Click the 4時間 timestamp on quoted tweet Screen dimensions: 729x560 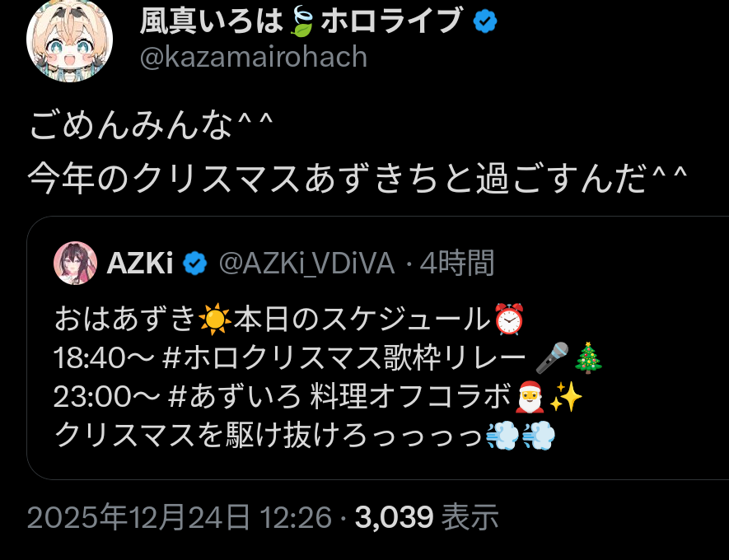click(x=456, y=263)
